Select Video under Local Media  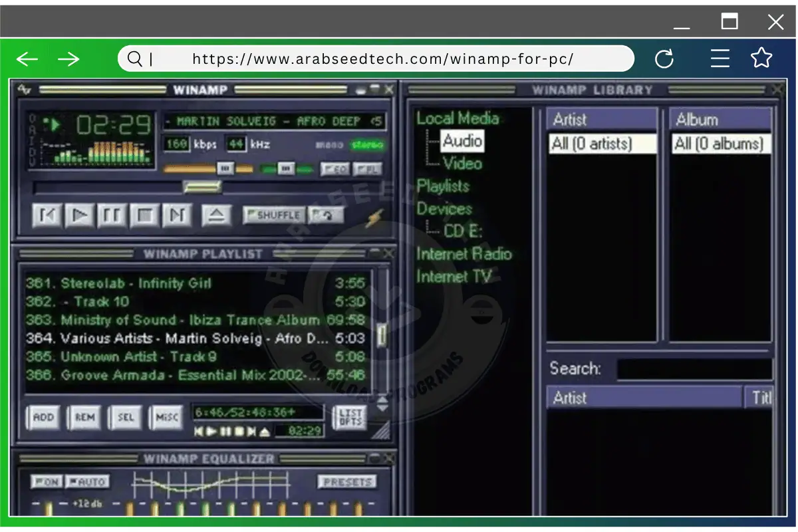coord(462,163)
